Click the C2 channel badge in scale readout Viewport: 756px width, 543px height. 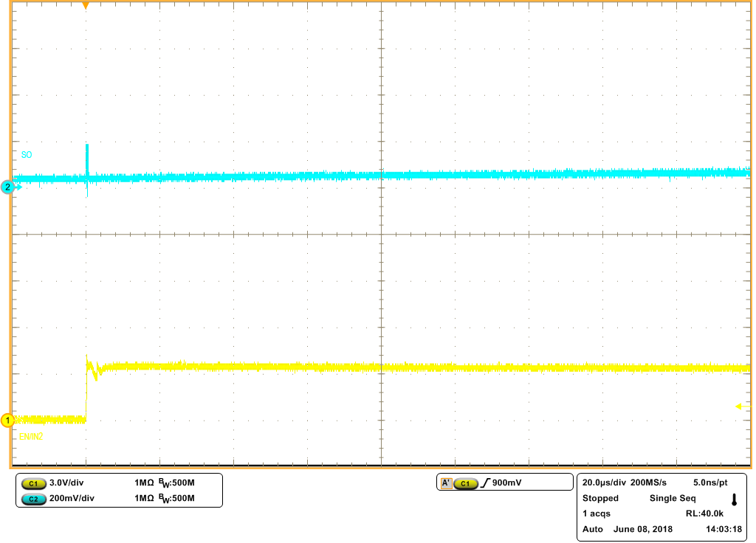click(34, 499)
